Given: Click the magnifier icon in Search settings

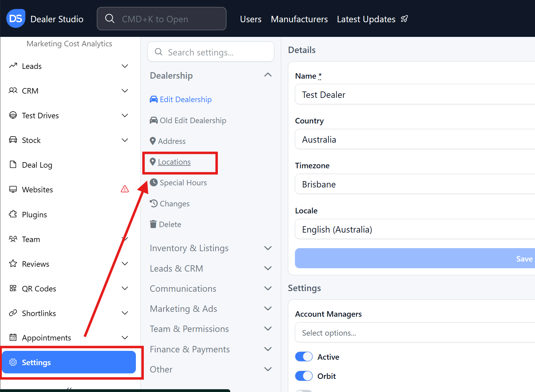Looking at the screenshot, I should (x=159, y=52).
